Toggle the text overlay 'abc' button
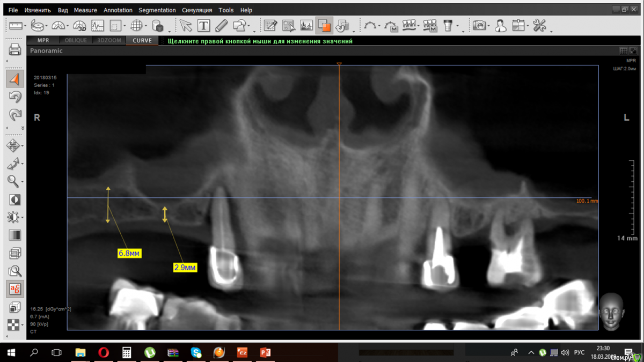This screenshot has width=644, height=362. [15, 289]
